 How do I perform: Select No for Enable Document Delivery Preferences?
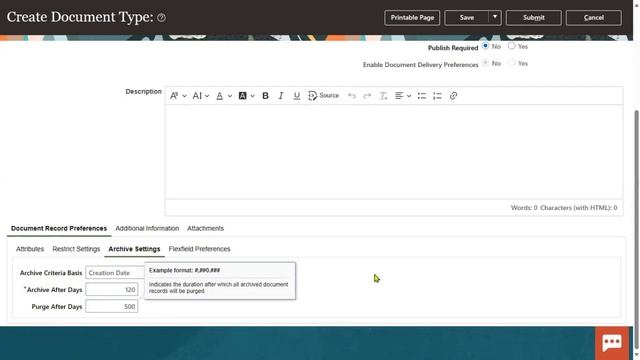pos(485,63)
